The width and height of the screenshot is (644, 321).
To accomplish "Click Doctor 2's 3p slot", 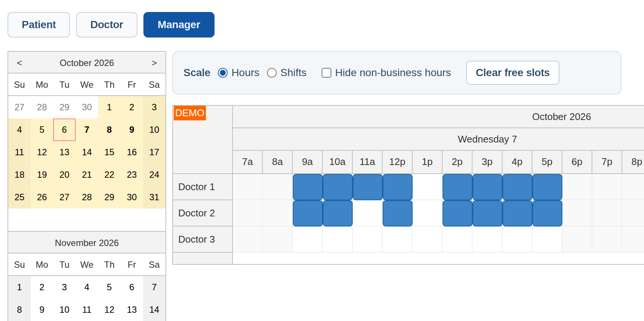I will (487, 213).
